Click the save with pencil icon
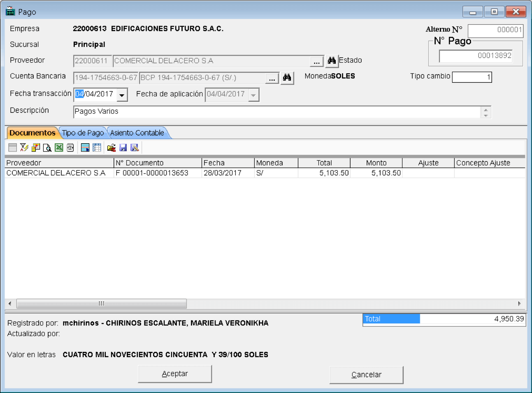This screenshot has height=393, width=532. (x=134, y=147)
